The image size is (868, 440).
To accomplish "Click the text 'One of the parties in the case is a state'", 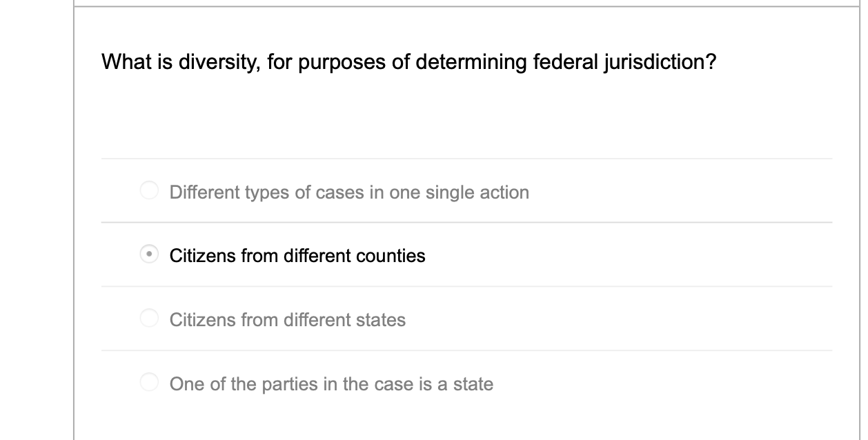I will click(x=331, y=383).
